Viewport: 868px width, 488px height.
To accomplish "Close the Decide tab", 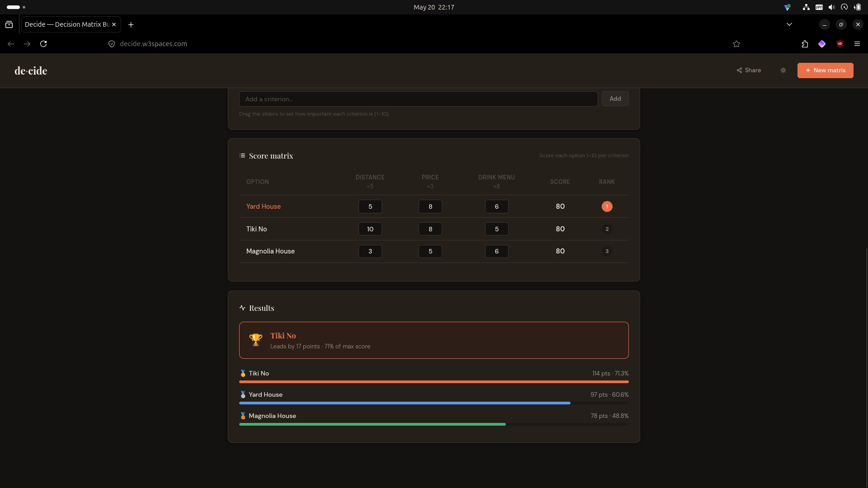I will (114, 24).
